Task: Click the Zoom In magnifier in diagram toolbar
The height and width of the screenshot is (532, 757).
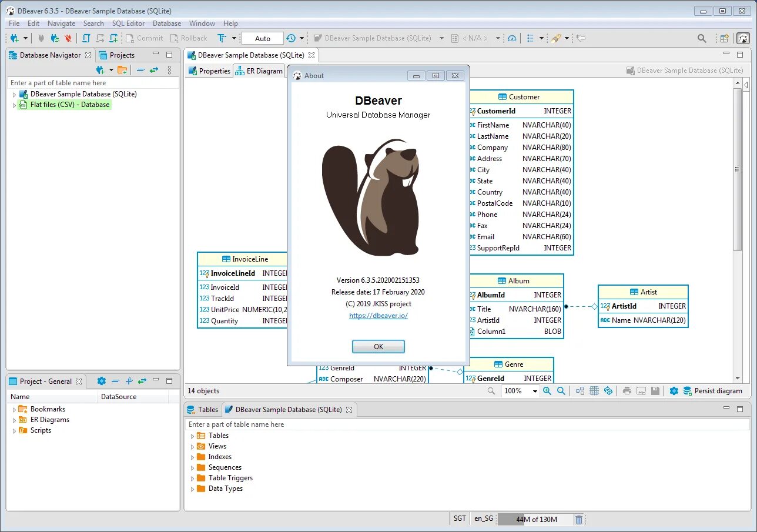Action: [547, 391]
